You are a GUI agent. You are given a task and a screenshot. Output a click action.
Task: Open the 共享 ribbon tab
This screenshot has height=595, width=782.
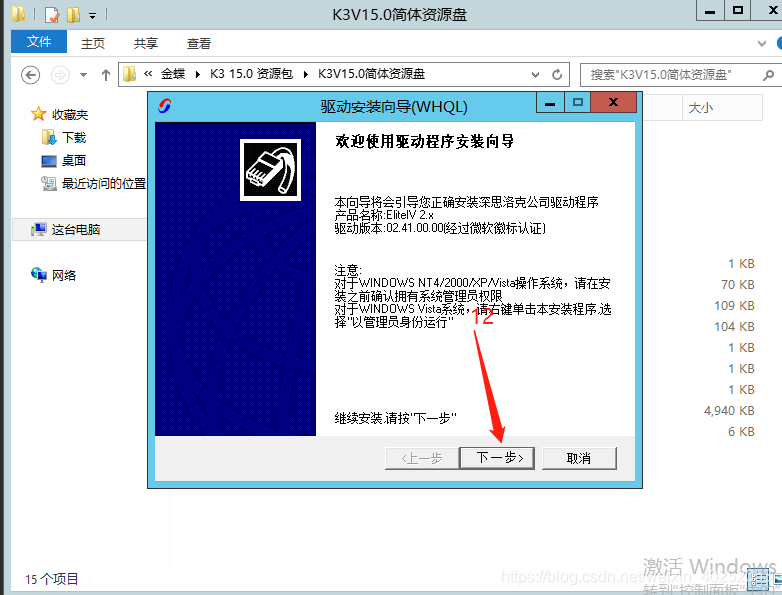[146, 43]
